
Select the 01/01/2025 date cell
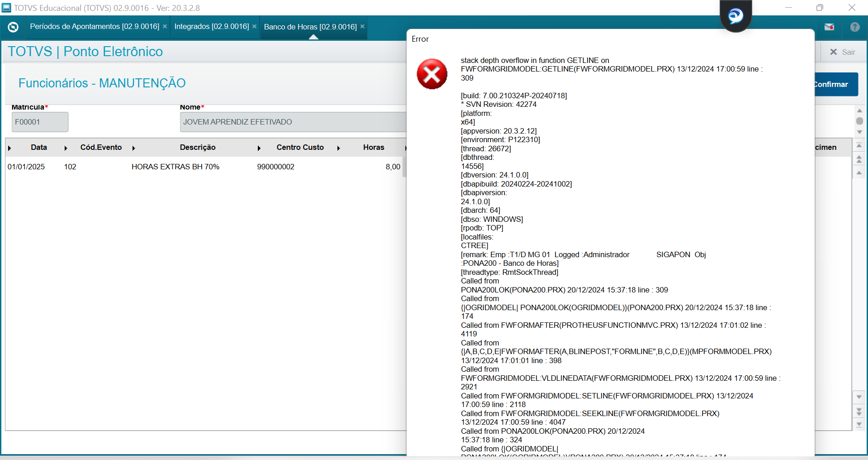26,167
